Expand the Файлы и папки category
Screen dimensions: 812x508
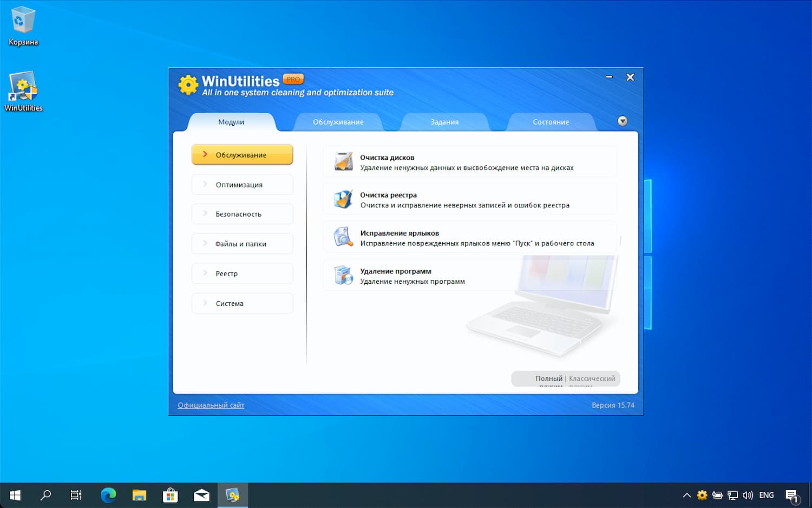tap(242, 244)
